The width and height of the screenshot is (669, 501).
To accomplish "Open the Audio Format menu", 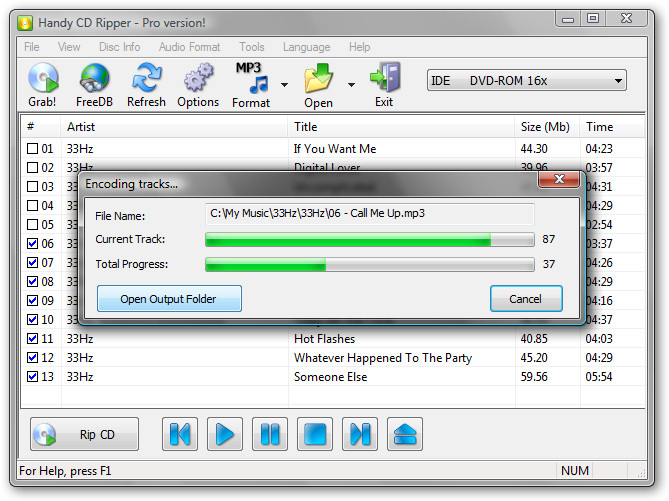I will point(189,47).
